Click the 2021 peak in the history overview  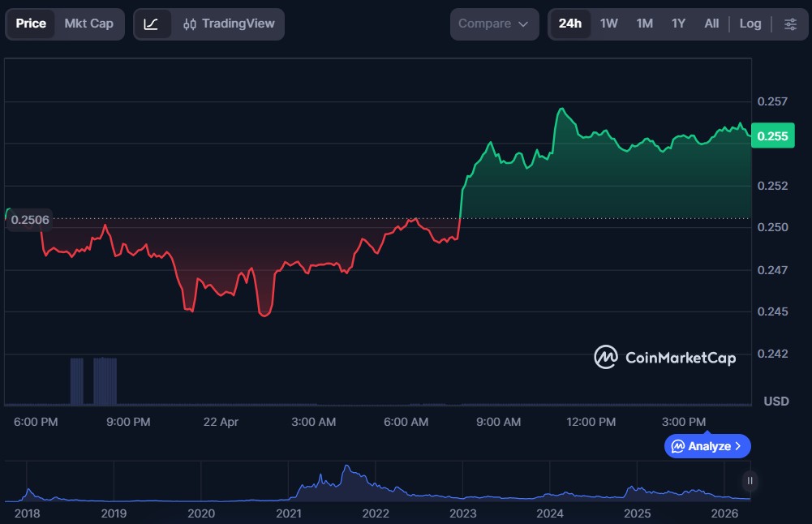(x=347, y=469)
